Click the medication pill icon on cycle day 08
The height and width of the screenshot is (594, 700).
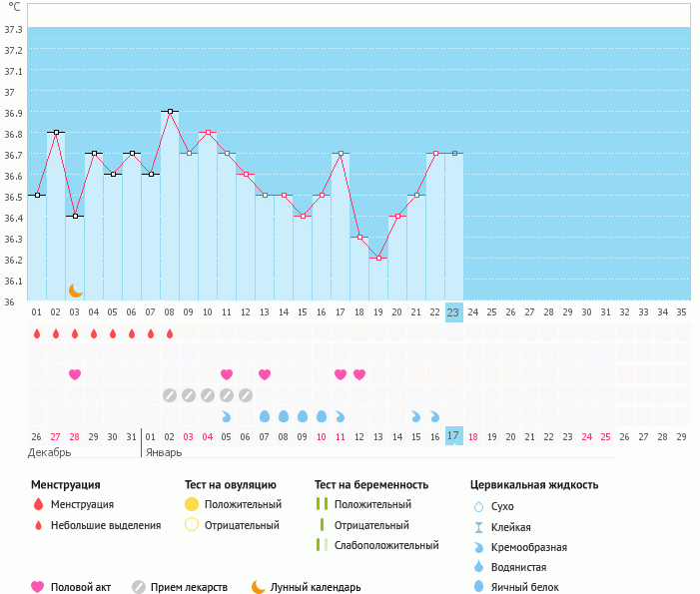170,395
